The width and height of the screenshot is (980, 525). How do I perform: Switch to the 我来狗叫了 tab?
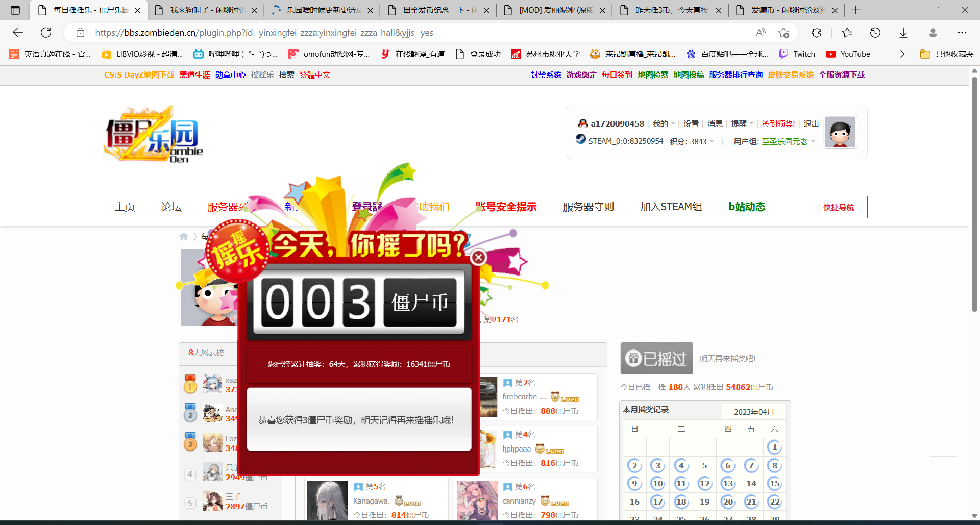tap(206, 10)
